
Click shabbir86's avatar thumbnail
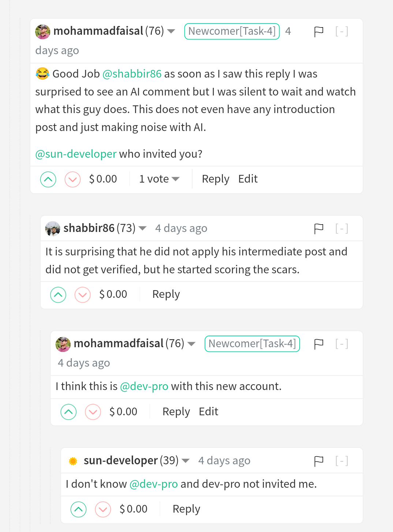(x=53, y=229)
